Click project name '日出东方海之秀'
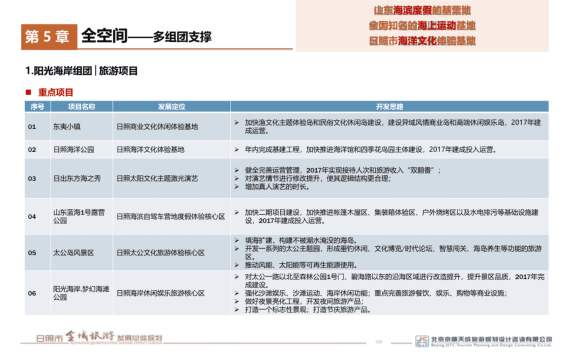The width and height of the screenshot is (570, 360). click(77, 179)
